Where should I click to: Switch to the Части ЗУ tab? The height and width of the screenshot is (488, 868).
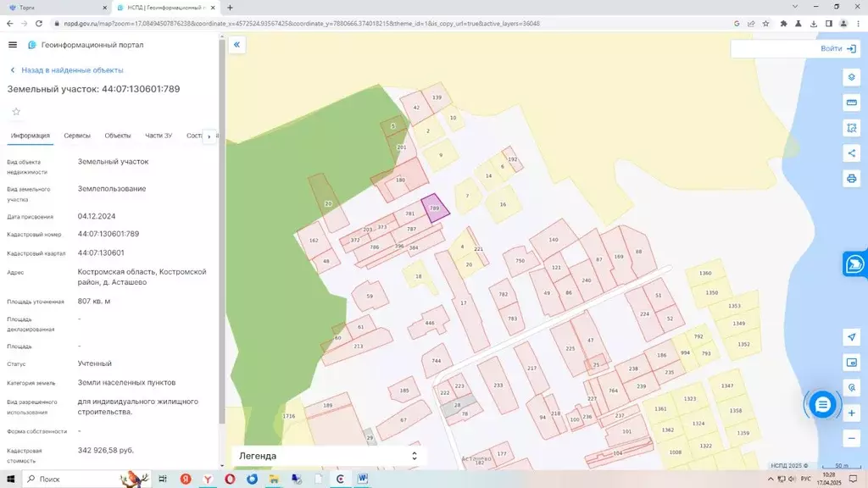(x=159, y=136)
